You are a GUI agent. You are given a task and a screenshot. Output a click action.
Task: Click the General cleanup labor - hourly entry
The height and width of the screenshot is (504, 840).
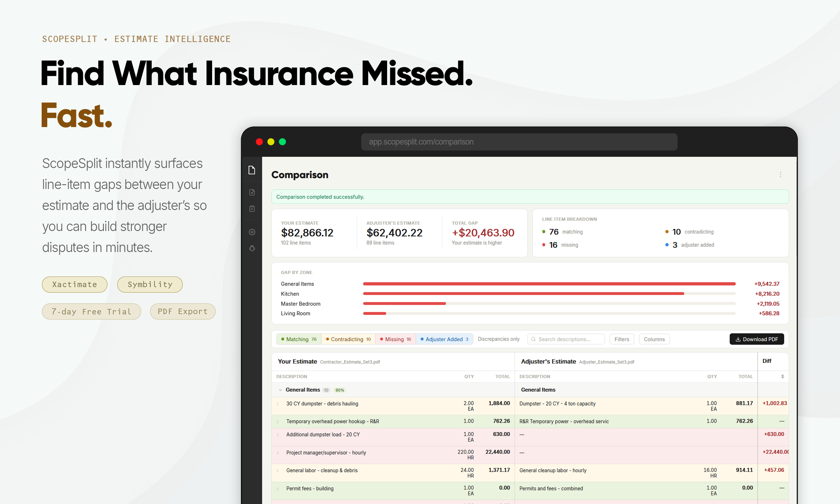click(553, 470)
